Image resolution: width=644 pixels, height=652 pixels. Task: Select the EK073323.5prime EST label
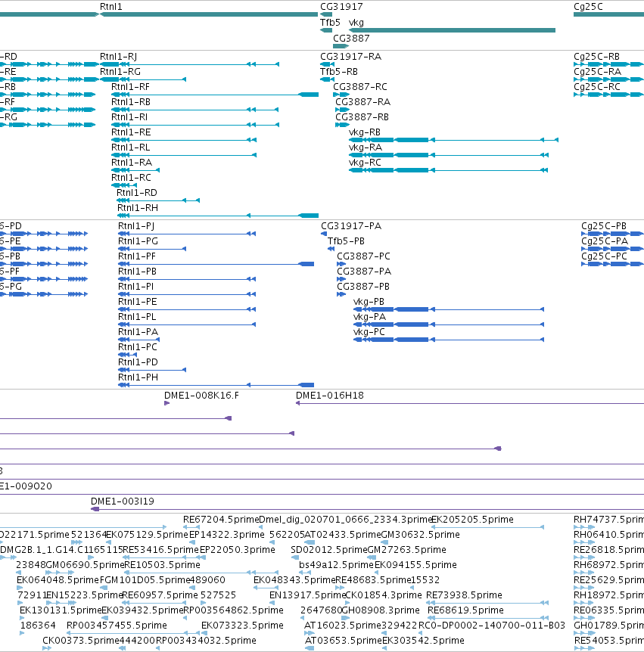pyautogui.click(x=242, y=626)
